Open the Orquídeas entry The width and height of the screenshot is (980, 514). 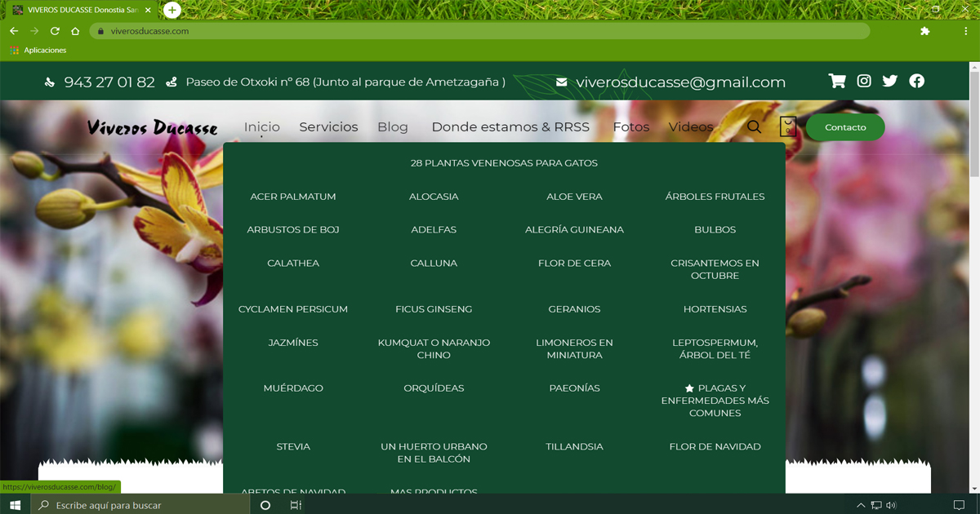click(x=434, y=388)
